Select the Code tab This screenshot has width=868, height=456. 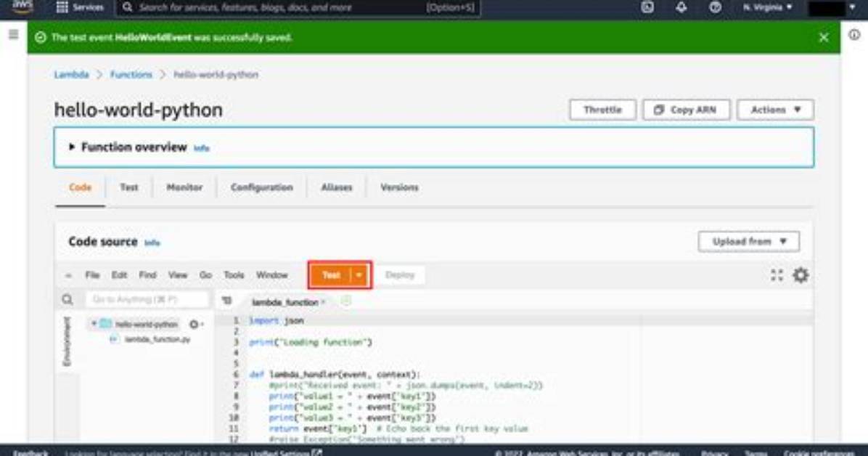81,187
